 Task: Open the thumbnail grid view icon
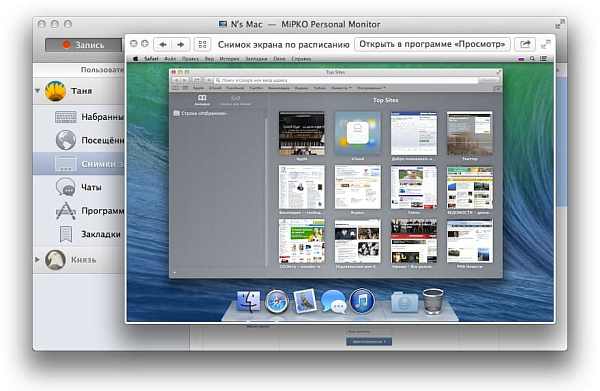point(202,44)
